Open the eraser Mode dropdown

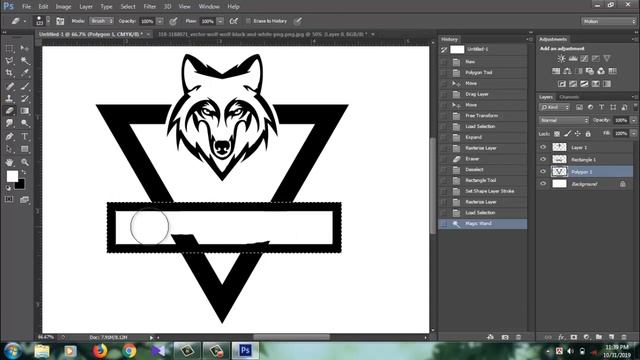point(102,21)
